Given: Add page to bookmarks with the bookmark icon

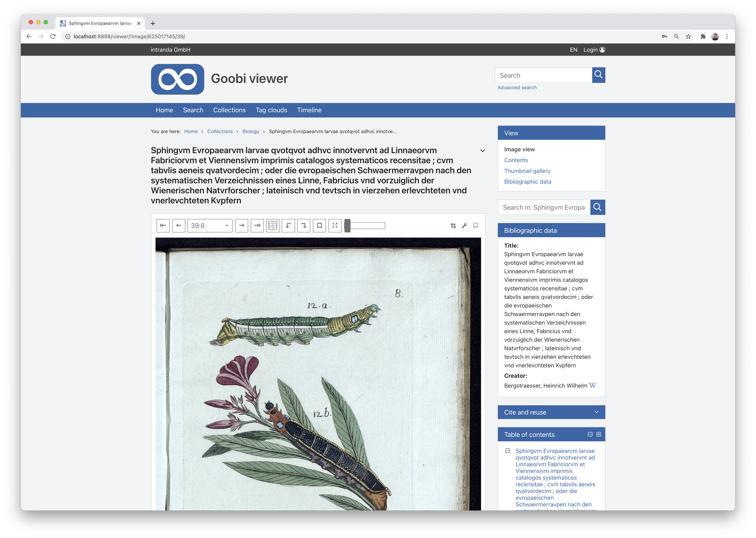Looking at the screenshot, I should 476,226.
